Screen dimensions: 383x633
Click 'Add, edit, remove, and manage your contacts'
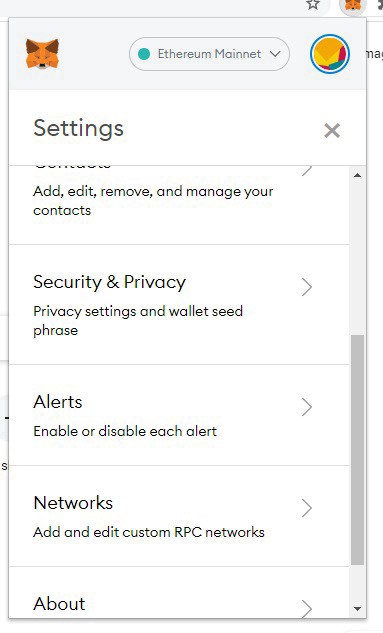[153, 201]
